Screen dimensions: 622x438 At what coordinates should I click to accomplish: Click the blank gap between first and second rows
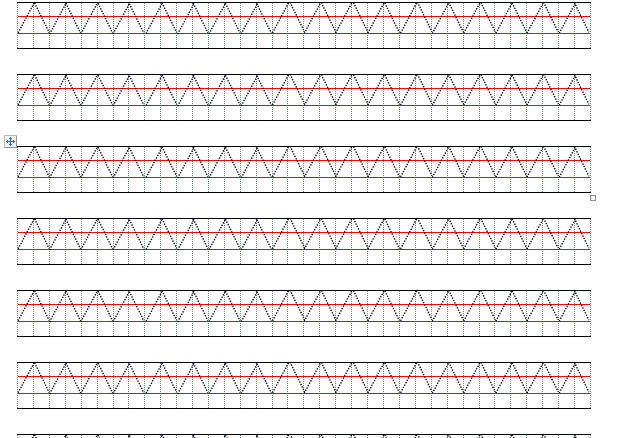click(300, 61)
